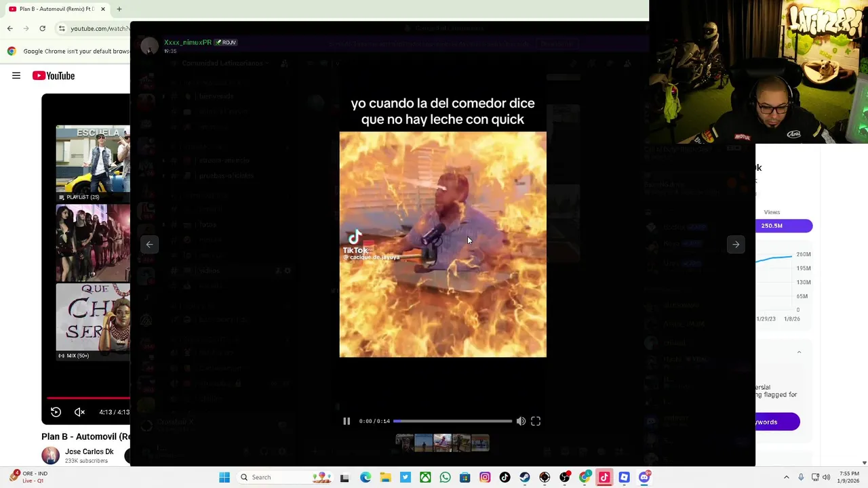
Task: Show hidden system tray icons
Action: click(787, 477)
